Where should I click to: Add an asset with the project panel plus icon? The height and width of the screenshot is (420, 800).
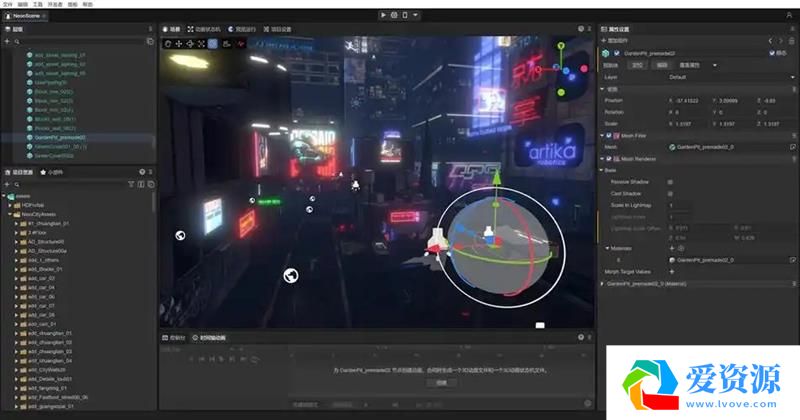click(x=7, y=184)
